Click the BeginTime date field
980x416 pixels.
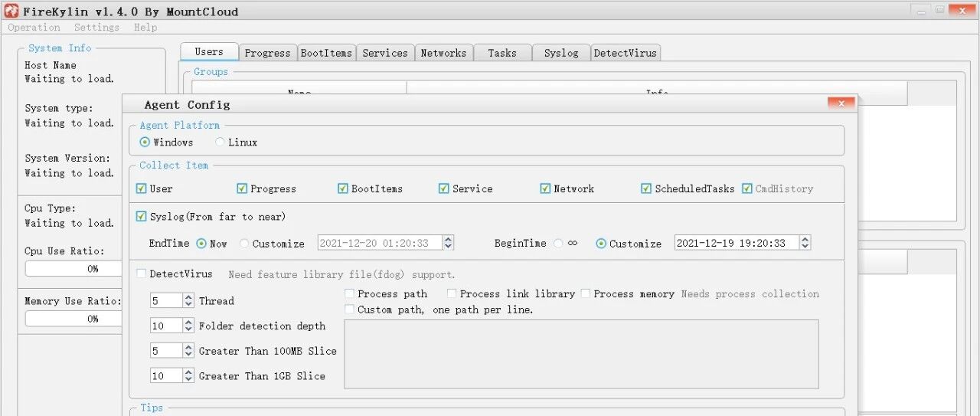click(x=737, y=243)
